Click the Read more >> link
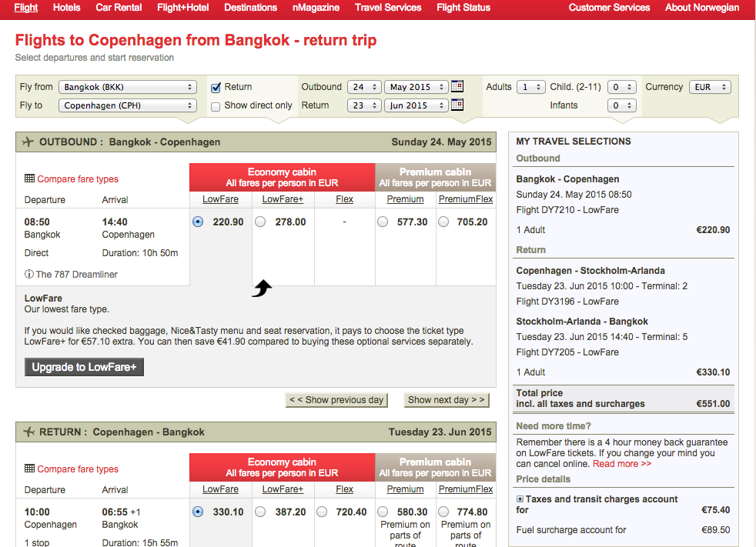756x547 pixels. [x=622, y=464]
